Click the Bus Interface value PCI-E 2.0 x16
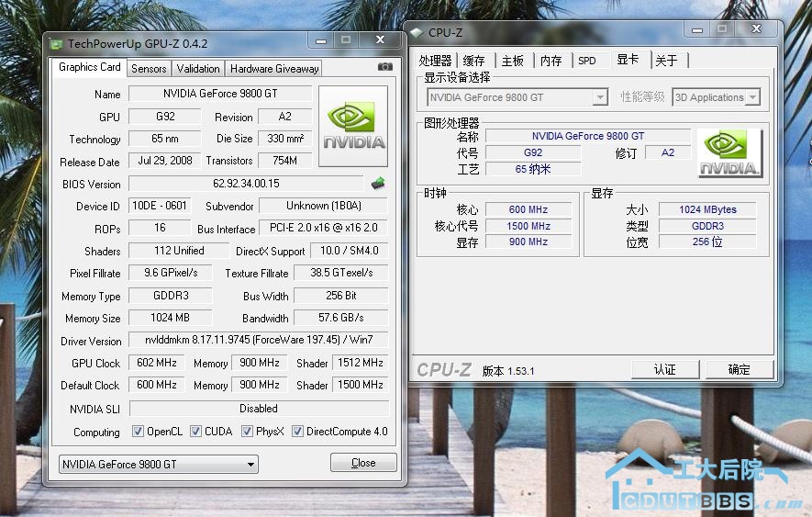Screen dimensions: 812x517 tap(324, 228)
